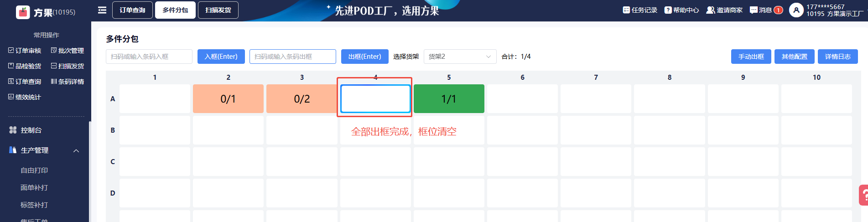
Task: Click column header 10
Action: pyautogui.click(x=816, y=77)
